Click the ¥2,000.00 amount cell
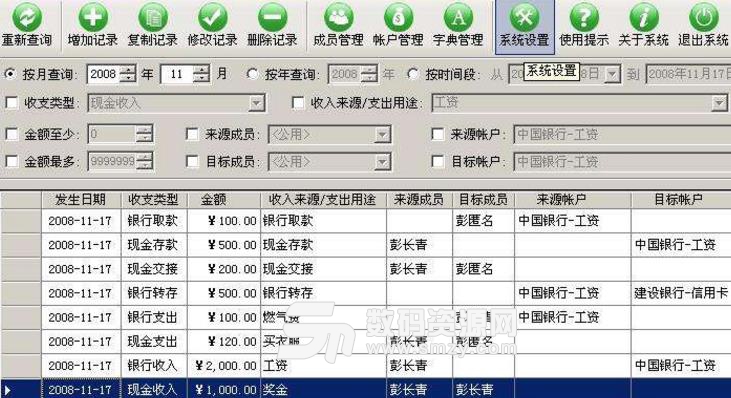The width and height of the screenshot is (731, 398). tap(224, 366)
